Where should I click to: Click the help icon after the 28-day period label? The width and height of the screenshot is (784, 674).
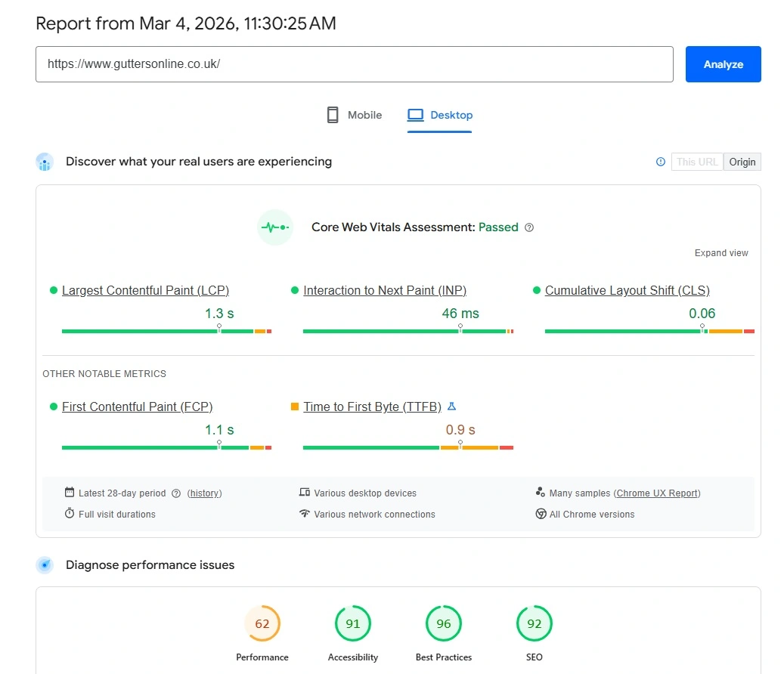pos(177,493)
